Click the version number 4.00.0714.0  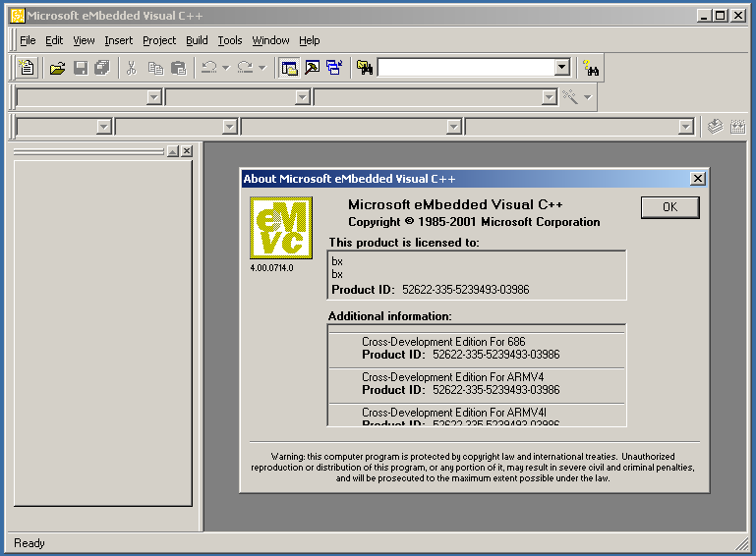271,268
